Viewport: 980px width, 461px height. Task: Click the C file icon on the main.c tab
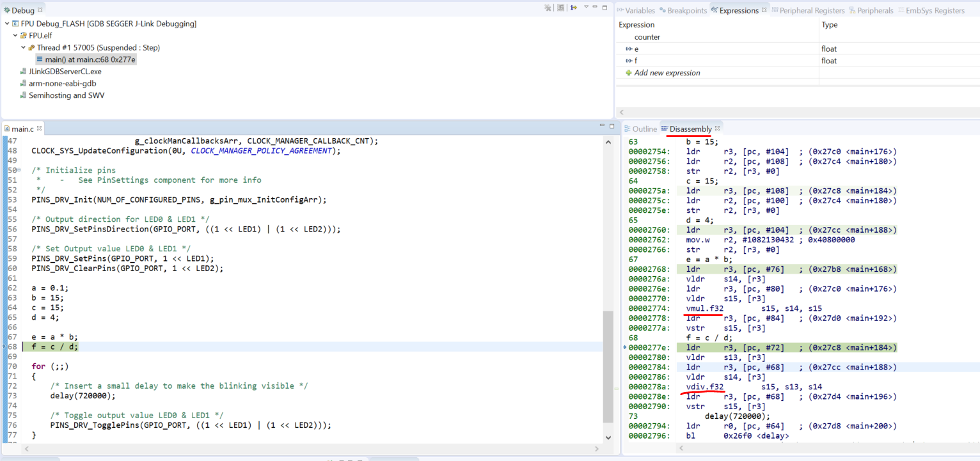coord(6,128)
